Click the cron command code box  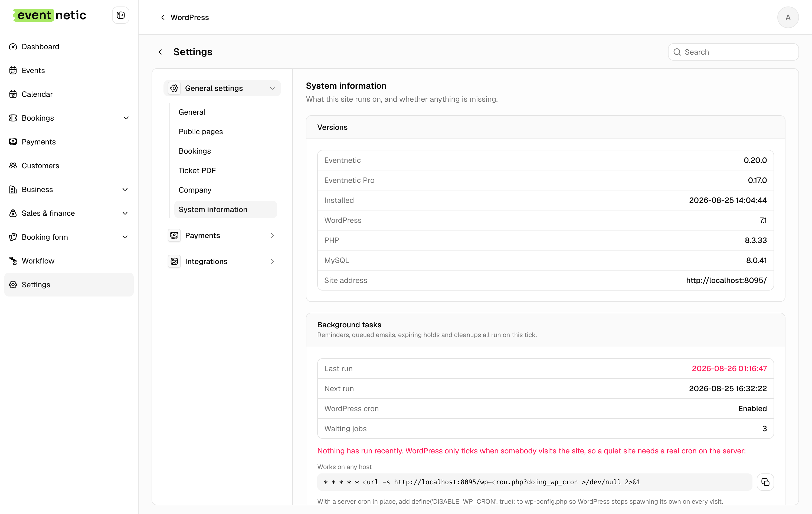click(x=535, y=482)
